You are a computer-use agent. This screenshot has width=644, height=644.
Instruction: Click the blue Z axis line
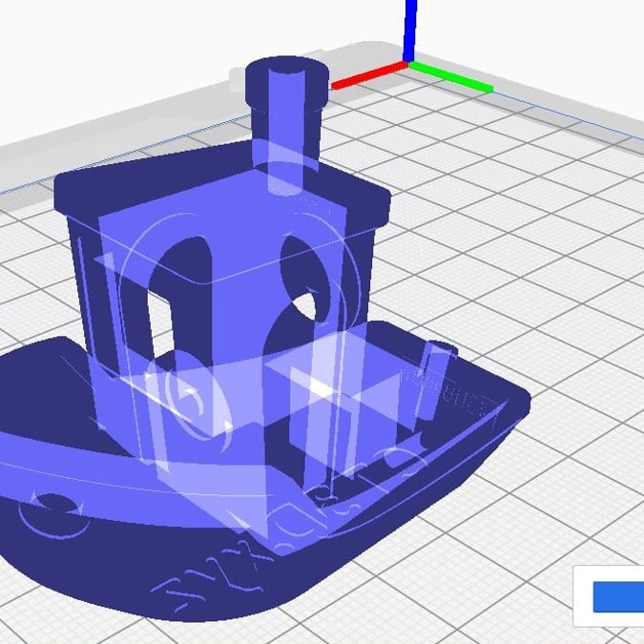point(409,29)
